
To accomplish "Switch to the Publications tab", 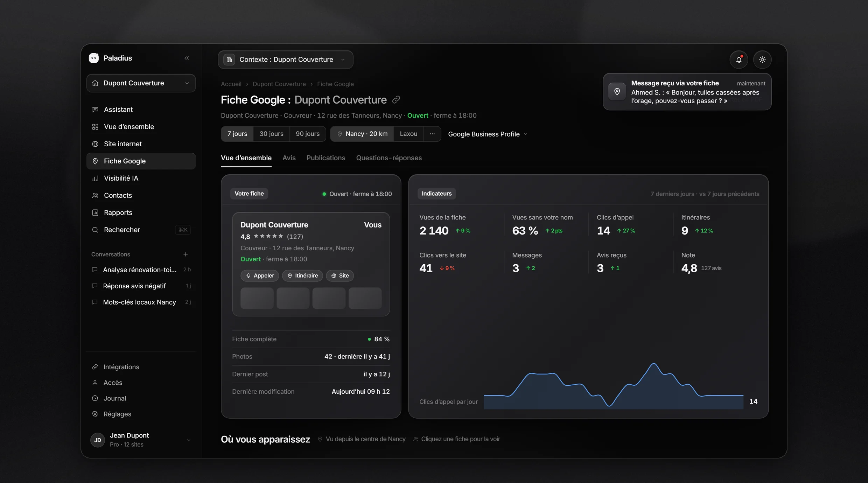I will (326, 158).
